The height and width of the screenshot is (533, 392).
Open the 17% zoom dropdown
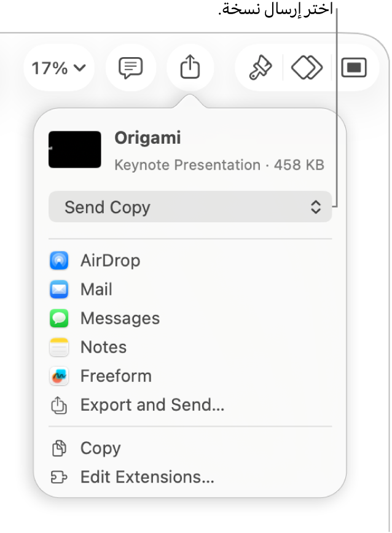(x=59, y=68)
